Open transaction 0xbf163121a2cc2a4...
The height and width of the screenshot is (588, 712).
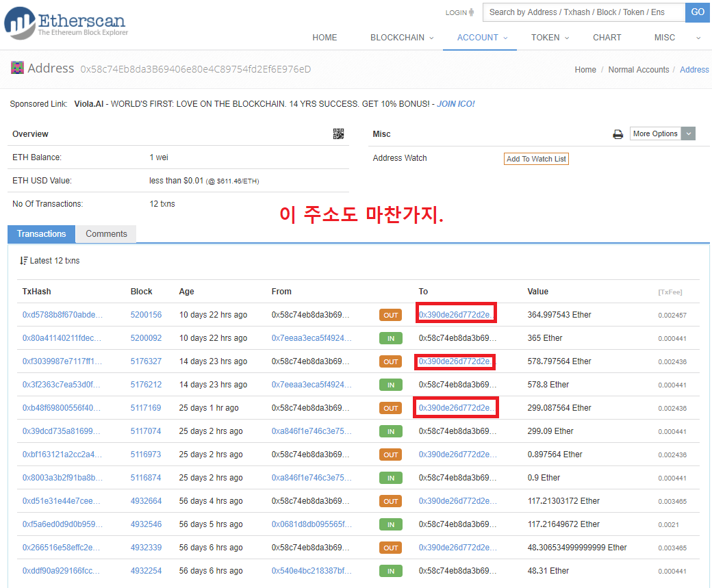point(62,454)
